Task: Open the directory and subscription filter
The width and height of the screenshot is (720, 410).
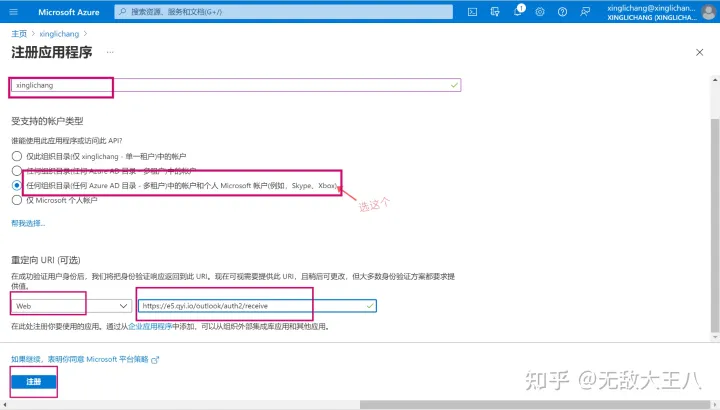Action: pos(496,12)
